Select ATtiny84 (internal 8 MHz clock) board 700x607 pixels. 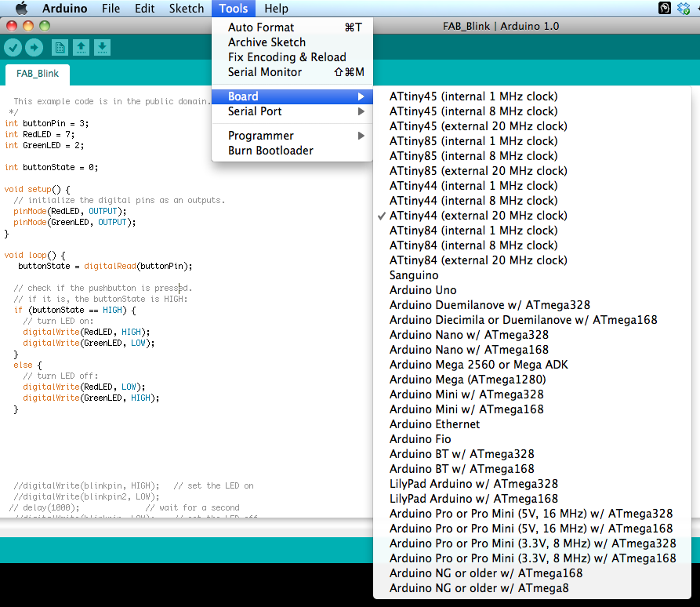[x=531, y=245]
